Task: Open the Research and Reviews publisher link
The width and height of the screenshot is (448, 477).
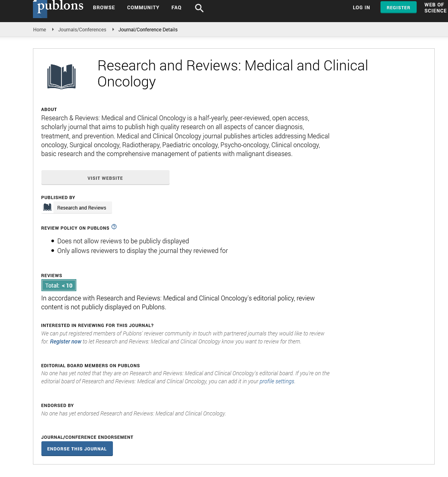Action: [x=82, y=208]
